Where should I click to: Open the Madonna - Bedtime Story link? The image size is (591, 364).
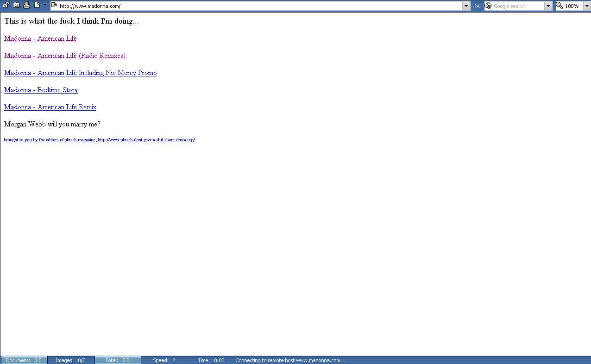pyautogui.click(x=41, y=90)
